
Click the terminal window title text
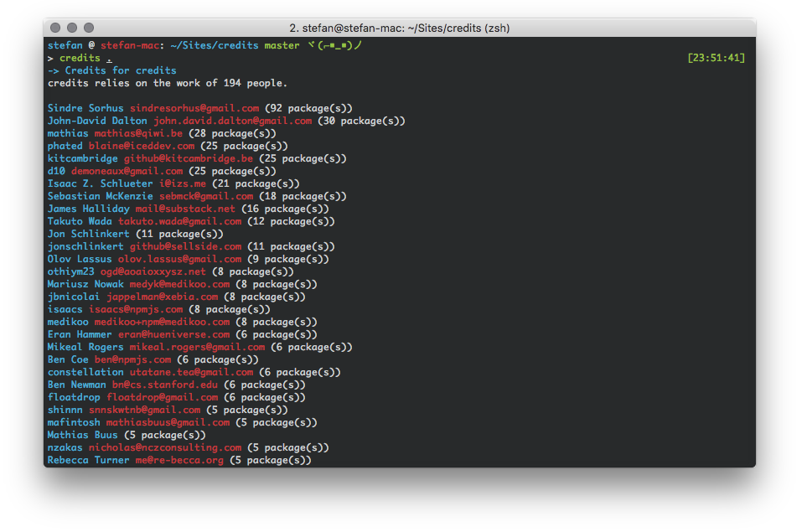pyautogui.click(x=400, y=28)
